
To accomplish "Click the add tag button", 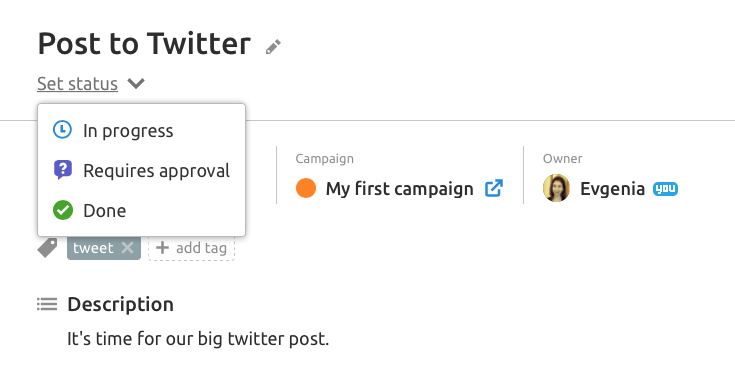I will click(x=191, y=248).
